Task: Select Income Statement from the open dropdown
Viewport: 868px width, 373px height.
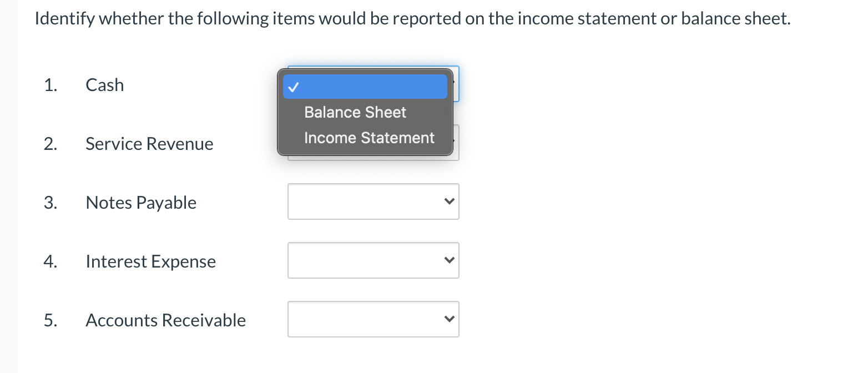Action: (369, 137)
